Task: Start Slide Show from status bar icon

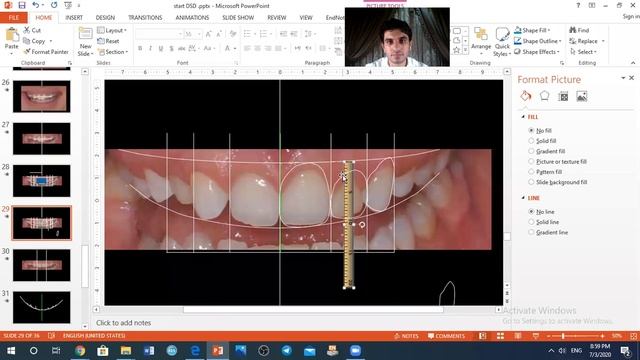Action: (x=536, y=336)
